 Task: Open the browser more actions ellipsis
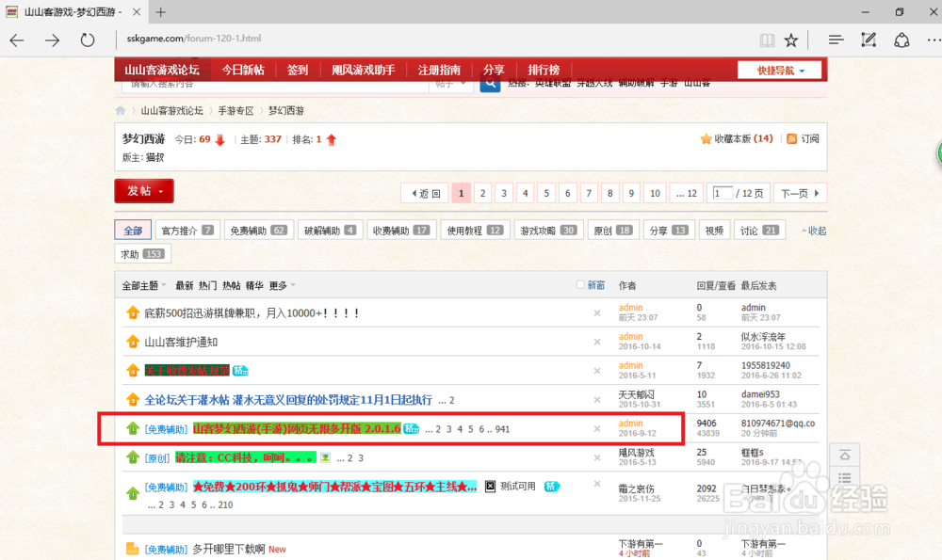[933, 40]
